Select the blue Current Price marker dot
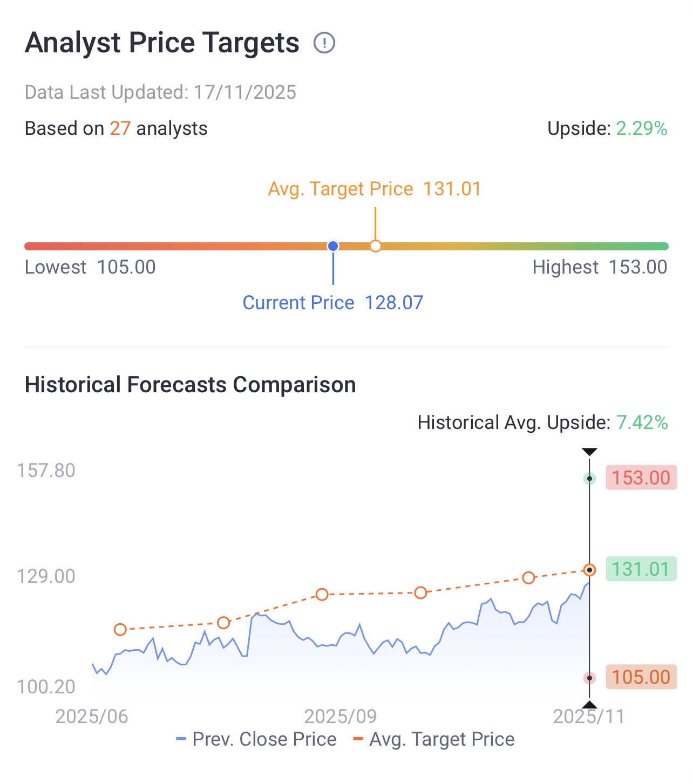This screenshot has width=693, height=784. coord(333,246)
